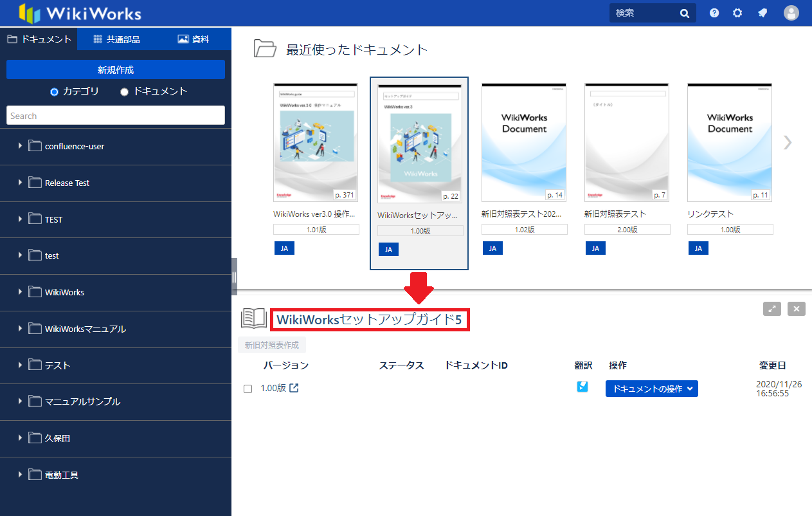Click the 最近使ったドキュメント heading
Image resolution: width=812 pixels, height=516 pixels.
point(357,50)
